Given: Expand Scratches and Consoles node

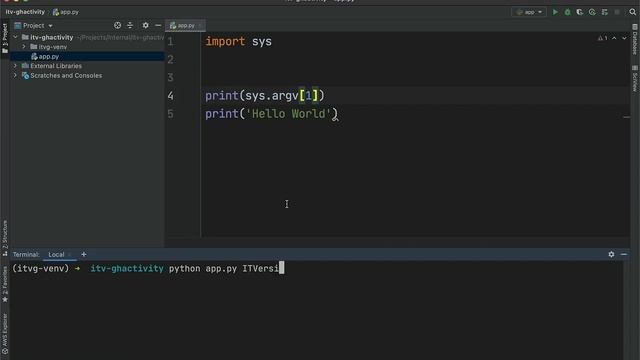Looking at the screenshot, I should click(x=16, y=76).
